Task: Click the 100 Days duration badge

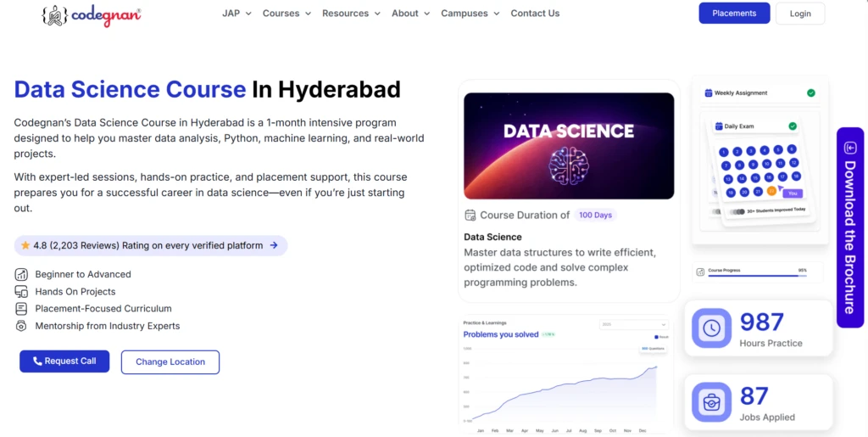Action: click(595, 215)
